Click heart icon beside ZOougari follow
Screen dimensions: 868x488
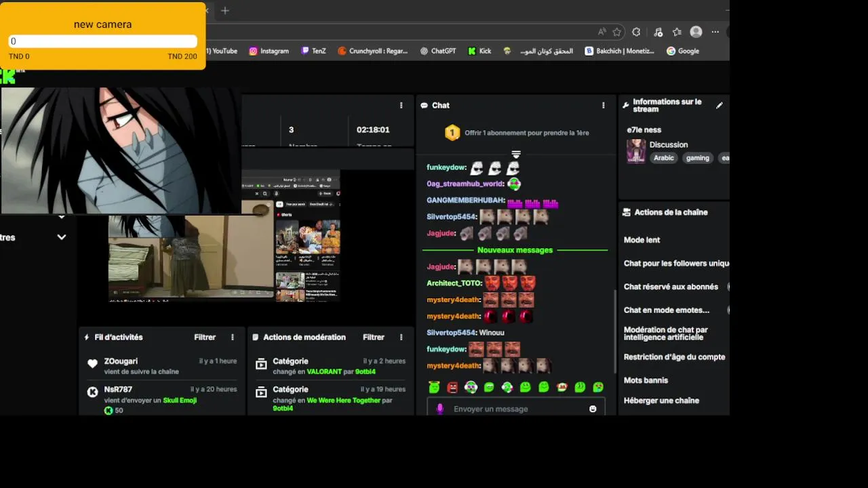click(x=93, y=364)
